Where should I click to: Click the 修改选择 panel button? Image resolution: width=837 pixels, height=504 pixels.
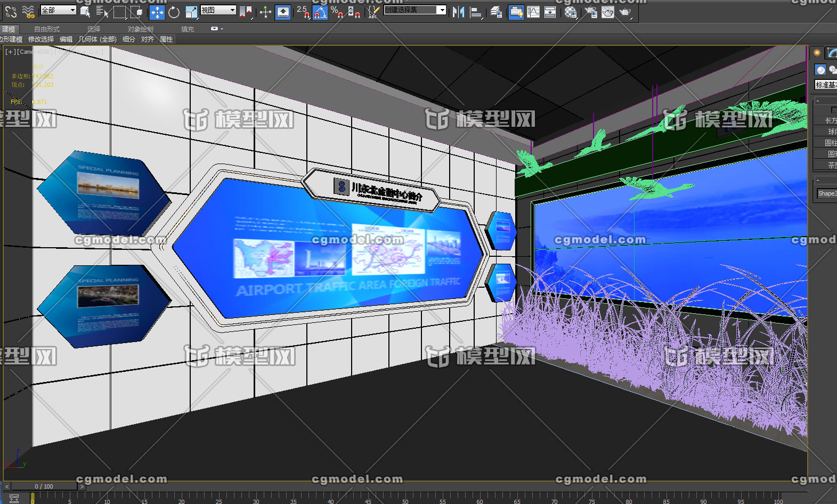point(41,39)
